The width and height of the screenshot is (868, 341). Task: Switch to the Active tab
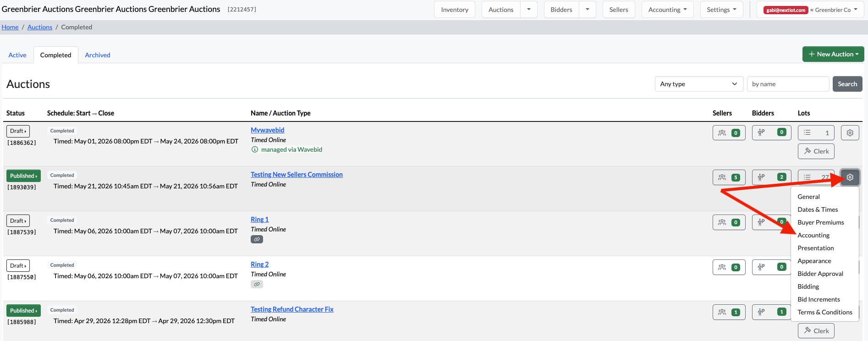[x=17, y=55]
